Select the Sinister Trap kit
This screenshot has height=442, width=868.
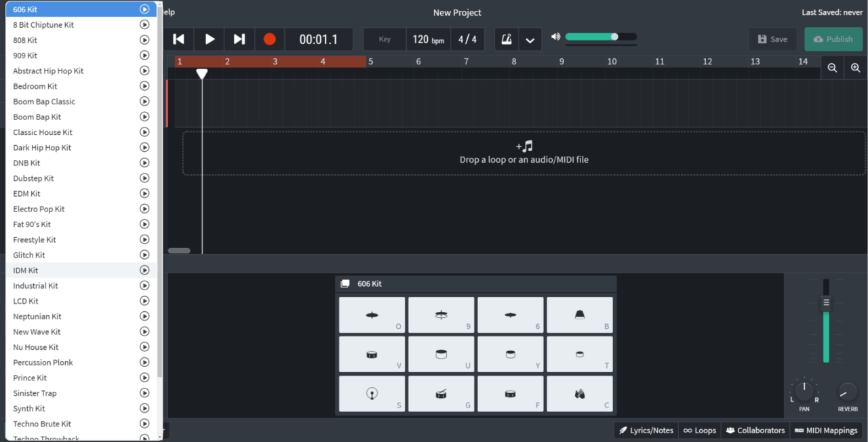[35, 393]
